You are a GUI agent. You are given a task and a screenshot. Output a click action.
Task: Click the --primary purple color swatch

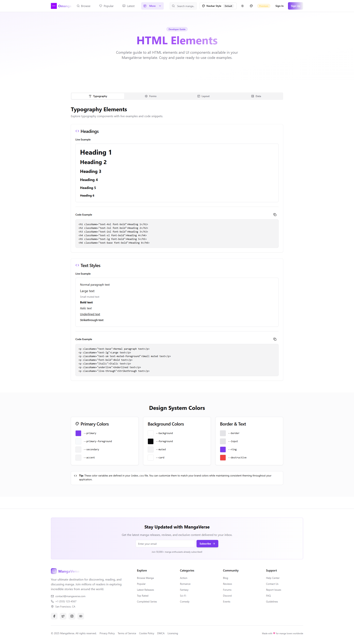click(78, 433)
